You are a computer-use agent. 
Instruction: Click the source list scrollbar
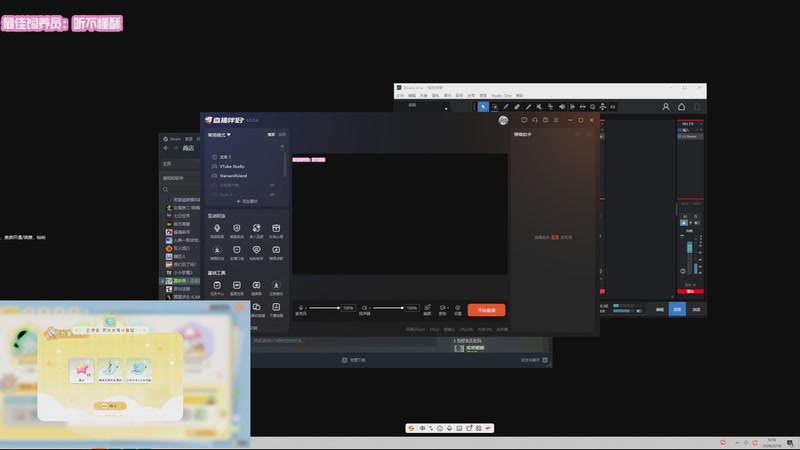coord(285,164)
